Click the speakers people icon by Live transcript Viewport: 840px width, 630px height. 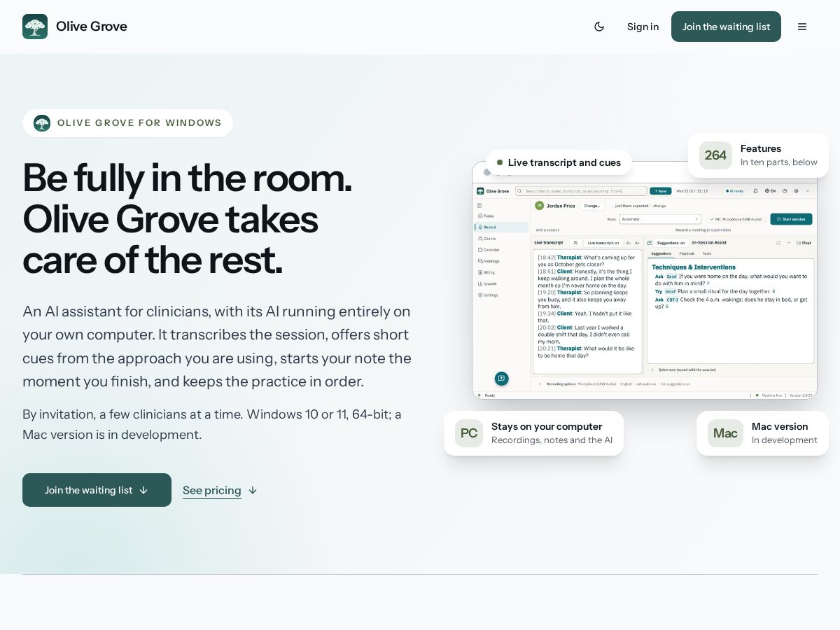pyautogui.click(x=575, y=243)
